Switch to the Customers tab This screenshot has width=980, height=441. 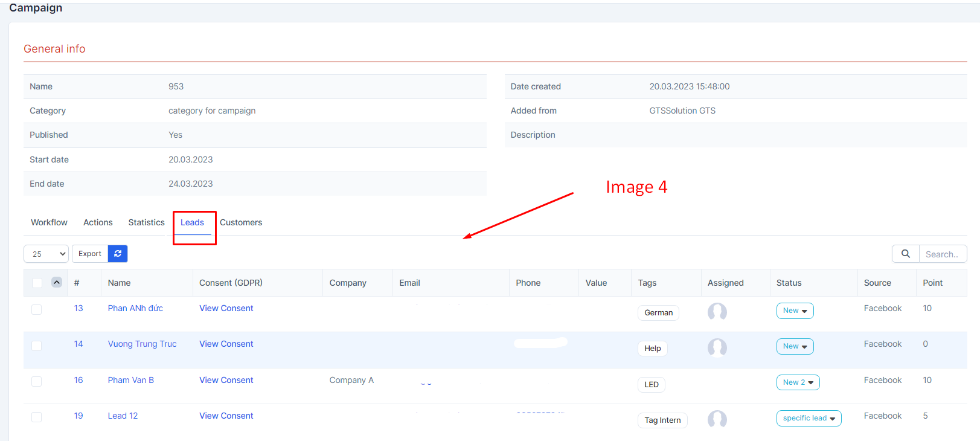(x=241, y=222)
